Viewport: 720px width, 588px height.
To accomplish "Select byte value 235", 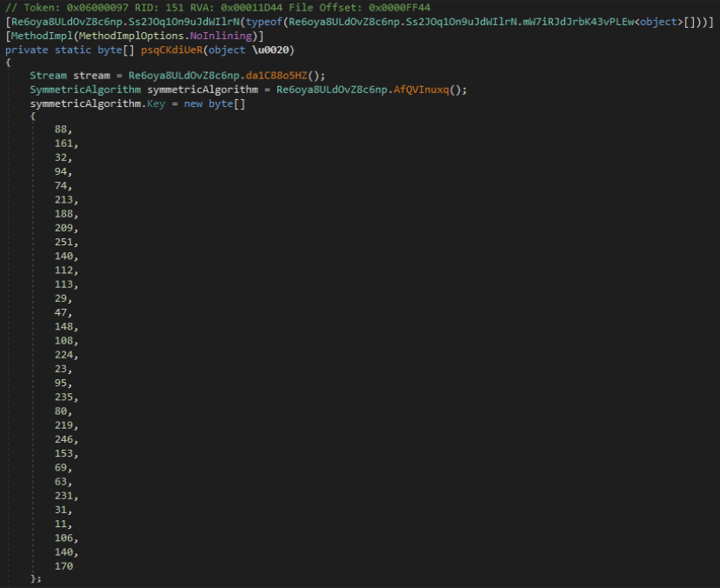I will pyautogui.click(x=63, y=397).
